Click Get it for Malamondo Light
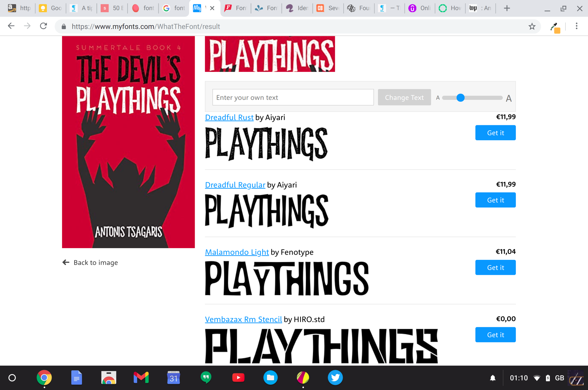588x390 pixels. (x=495, y=267)
